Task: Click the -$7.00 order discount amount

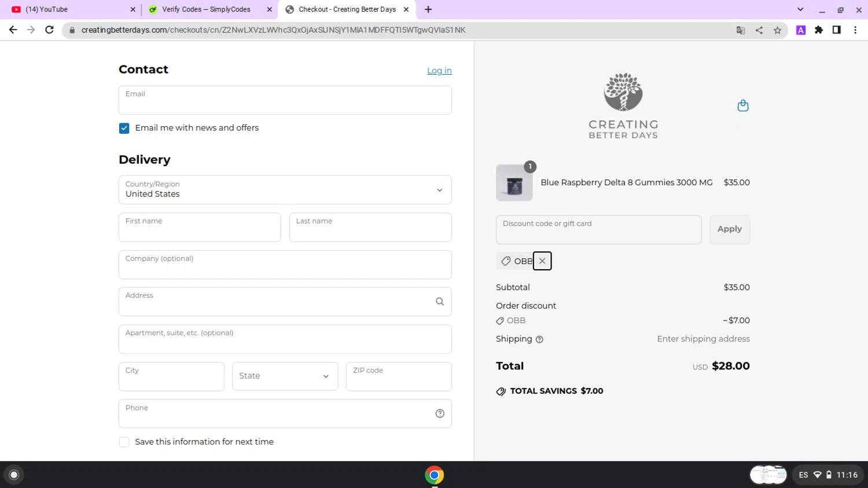Action: point(736,321)
